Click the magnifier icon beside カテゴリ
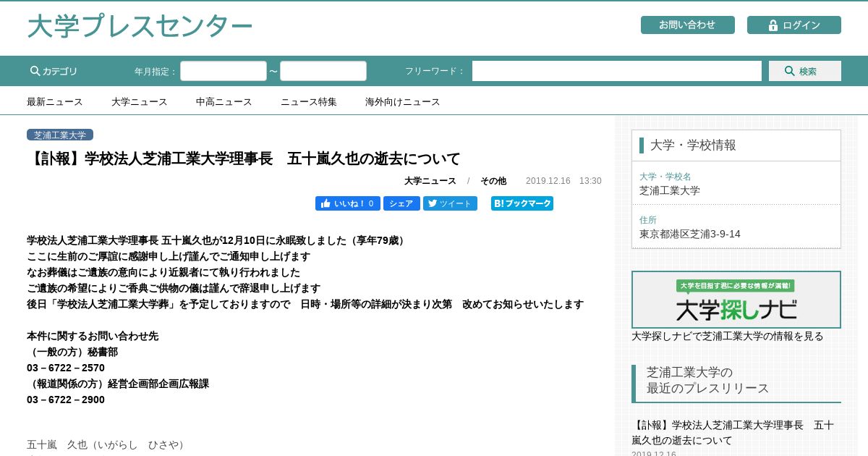This screenshot has height=456, width=868. [35, 71]
